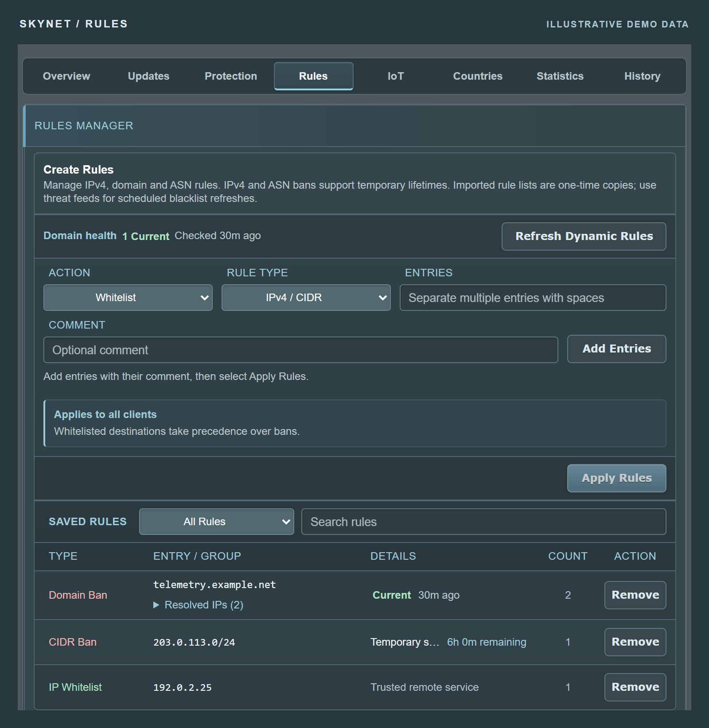Image resolution: width=709 pixels, height=728 pixels.
Task: Click the telemetry.example.net entry
Action: coord(214,585)
